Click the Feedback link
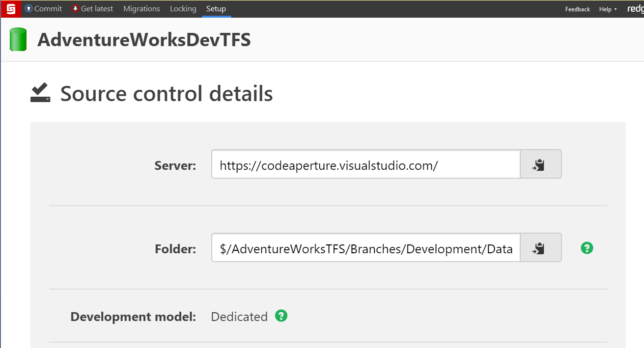Image resolution: width=644 pixels, height=348 pixels. coord(577,9)
